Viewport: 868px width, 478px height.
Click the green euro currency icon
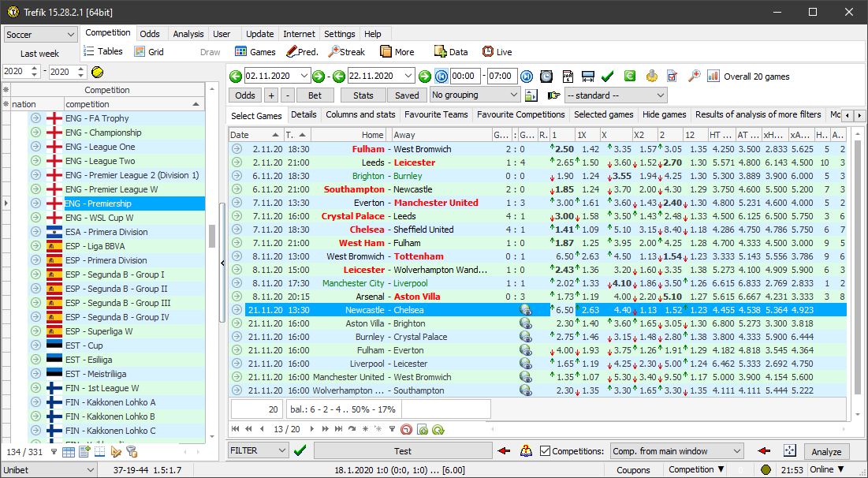pos(630,77)
